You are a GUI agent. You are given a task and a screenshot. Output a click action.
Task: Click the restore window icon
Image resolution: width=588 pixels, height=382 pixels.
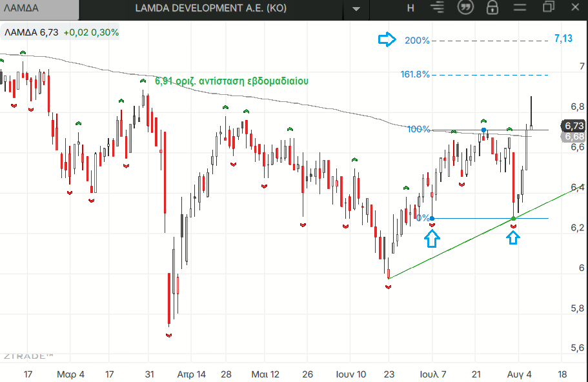(548, 6)
